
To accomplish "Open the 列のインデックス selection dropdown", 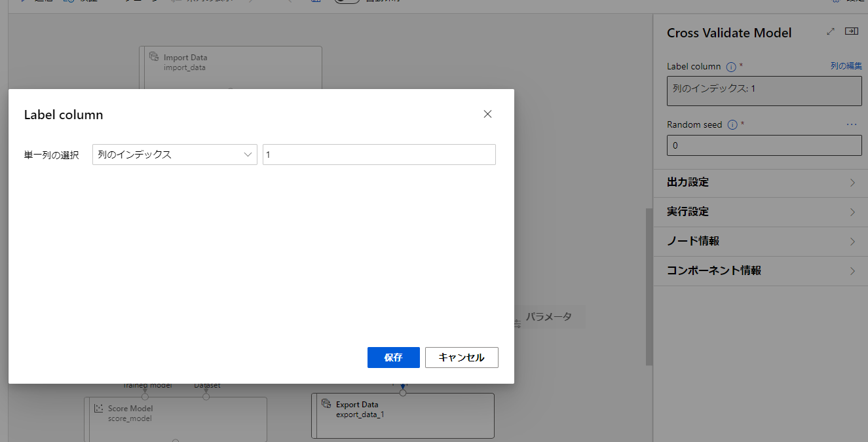I will [174, 155].
